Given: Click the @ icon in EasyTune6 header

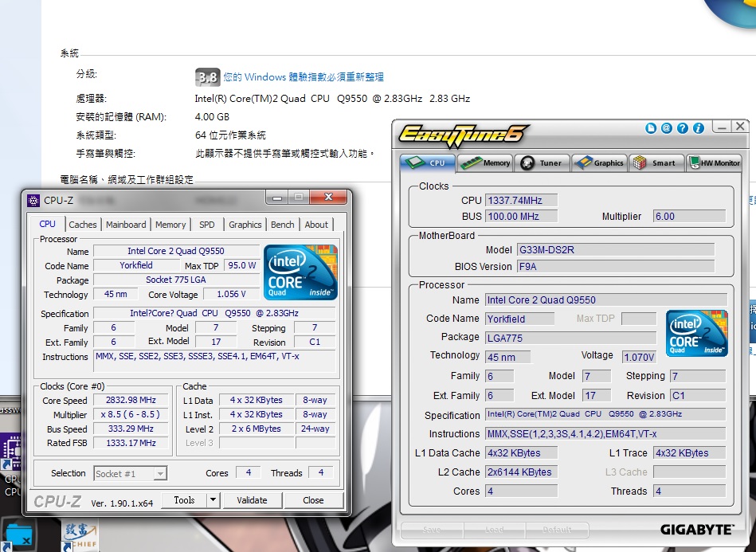Looking at the screenshot, I should (667, 128).
